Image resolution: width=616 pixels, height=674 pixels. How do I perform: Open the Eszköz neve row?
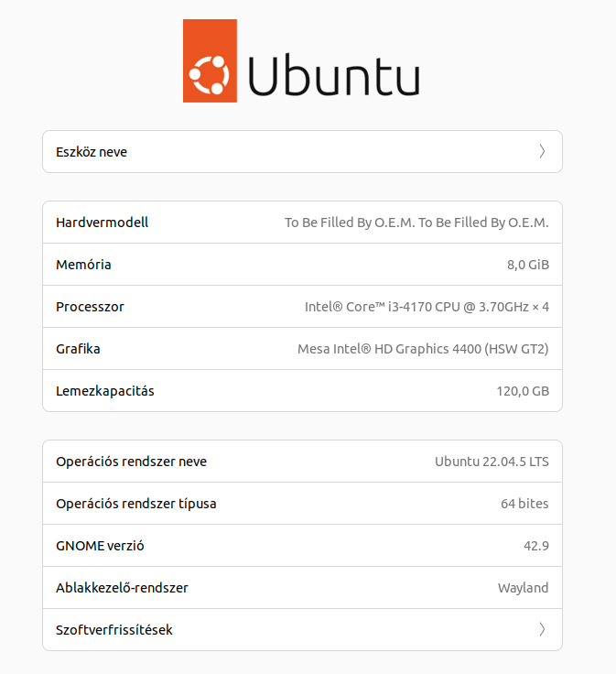(302, 152)
